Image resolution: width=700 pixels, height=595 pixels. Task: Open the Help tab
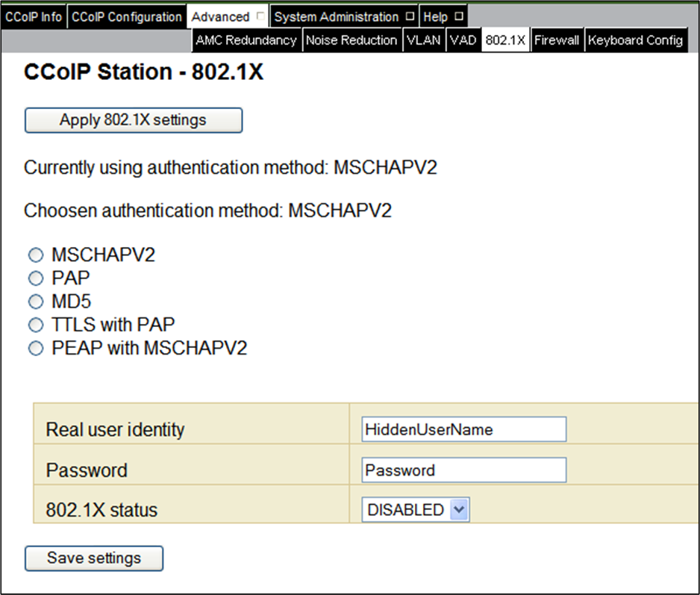(x=436, y=16)
